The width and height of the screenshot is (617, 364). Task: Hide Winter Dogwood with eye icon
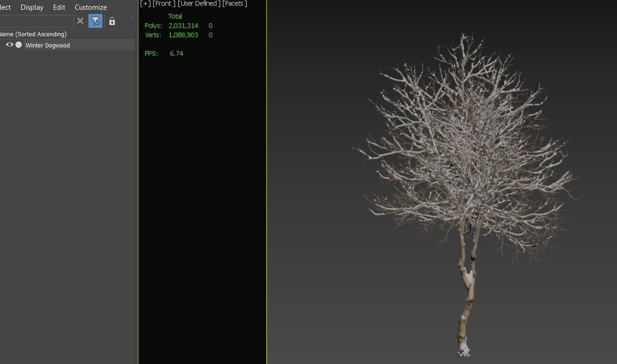9,45
